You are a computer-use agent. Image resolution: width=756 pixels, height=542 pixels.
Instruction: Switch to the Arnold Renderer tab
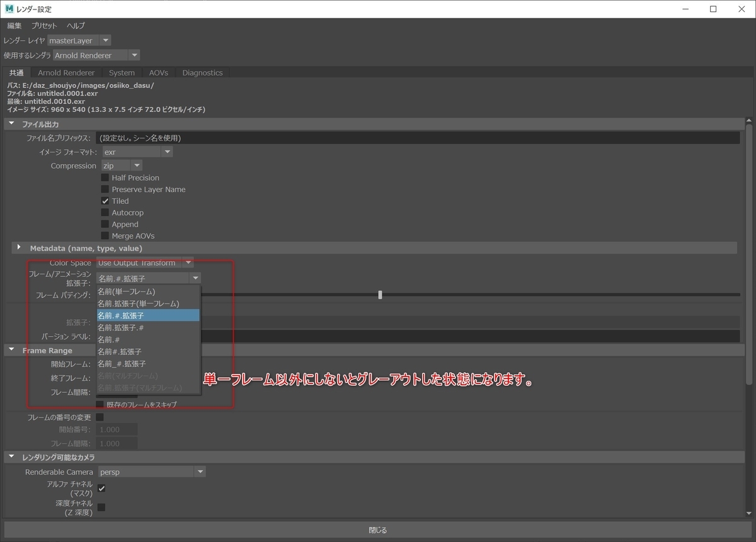tap(66, 73)
